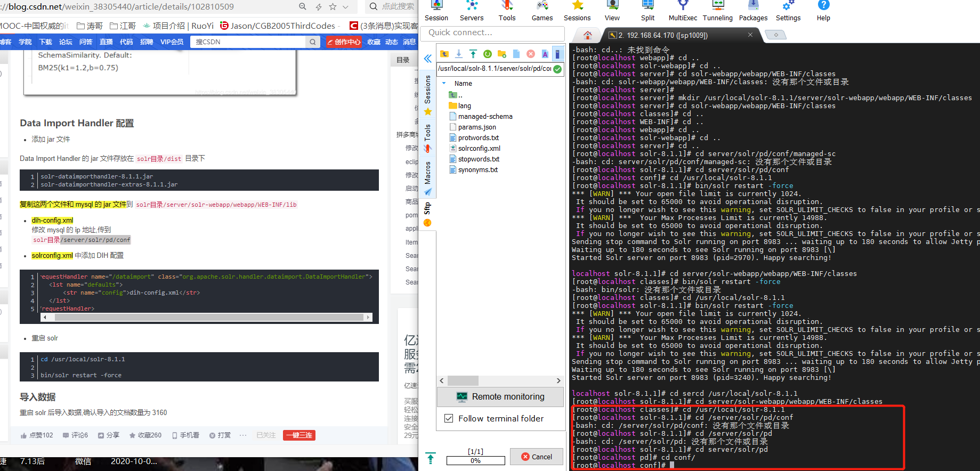
Task: Open a new terminal tab
Action: point(776,35)
